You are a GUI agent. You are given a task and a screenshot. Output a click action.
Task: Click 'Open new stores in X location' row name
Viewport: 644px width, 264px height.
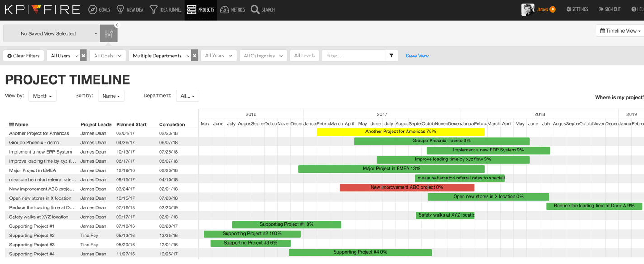point(40,198)
